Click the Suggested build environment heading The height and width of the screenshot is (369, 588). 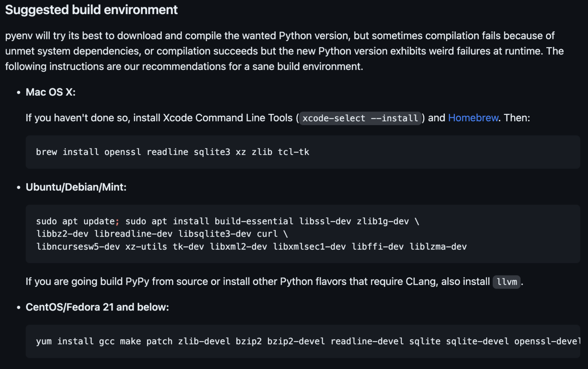point(91,10)
